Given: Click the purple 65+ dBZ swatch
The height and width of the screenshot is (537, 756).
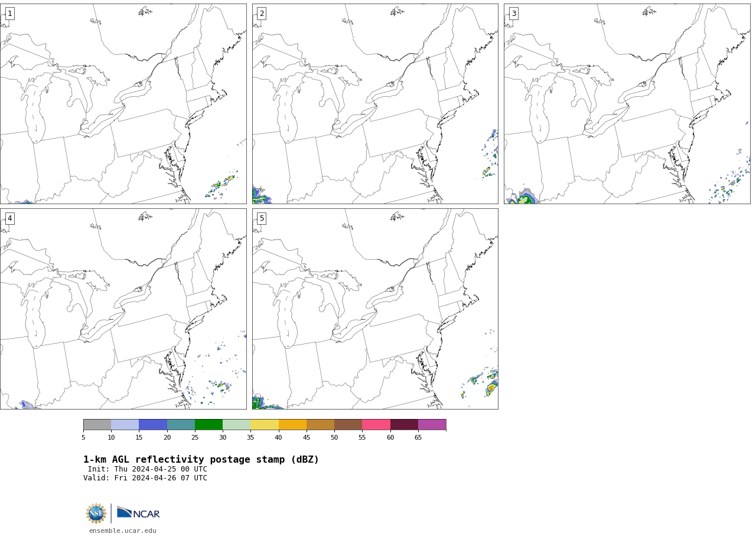Looking at the screenshot, I should pos(432,425).
